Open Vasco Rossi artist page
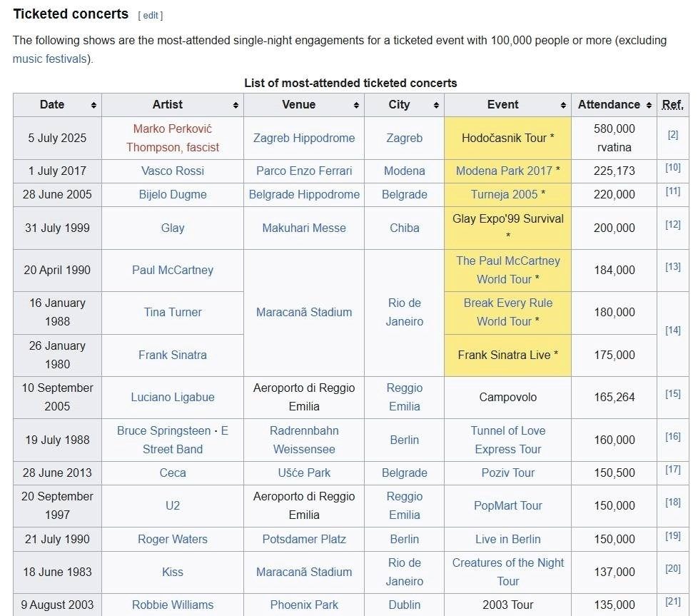 click(x=172, y=171)
